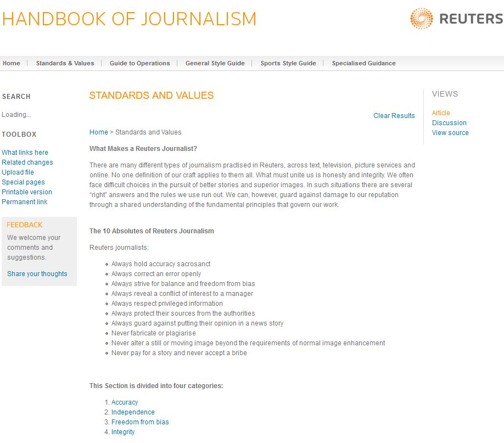Click 'Never pay for a story' bullet
The height and width of the screenshot is (443, 504).
pyautogui.click(x=179, y=353)
